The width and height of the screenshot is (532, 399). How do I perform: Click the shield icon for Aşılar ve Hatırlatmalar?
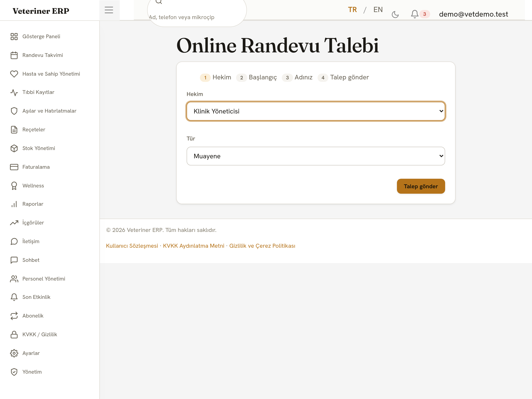tap(14, 111)
